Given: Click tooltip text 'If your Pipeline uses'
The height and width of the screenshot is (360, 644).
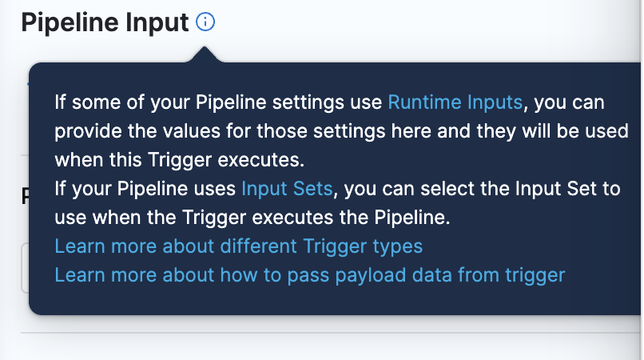Looking at the screenshot, I should 145,188.
